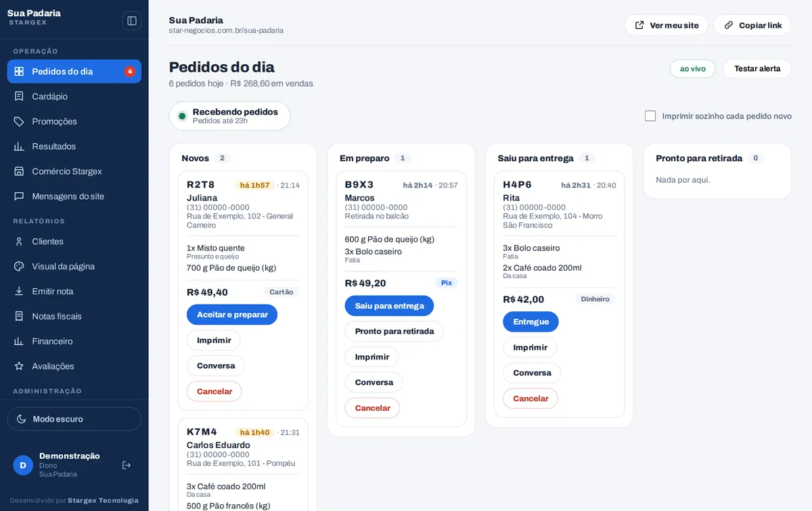Viewport: 812px width, 511px height.
Task: Open the Clientes menu item
Action: point(74,242)
